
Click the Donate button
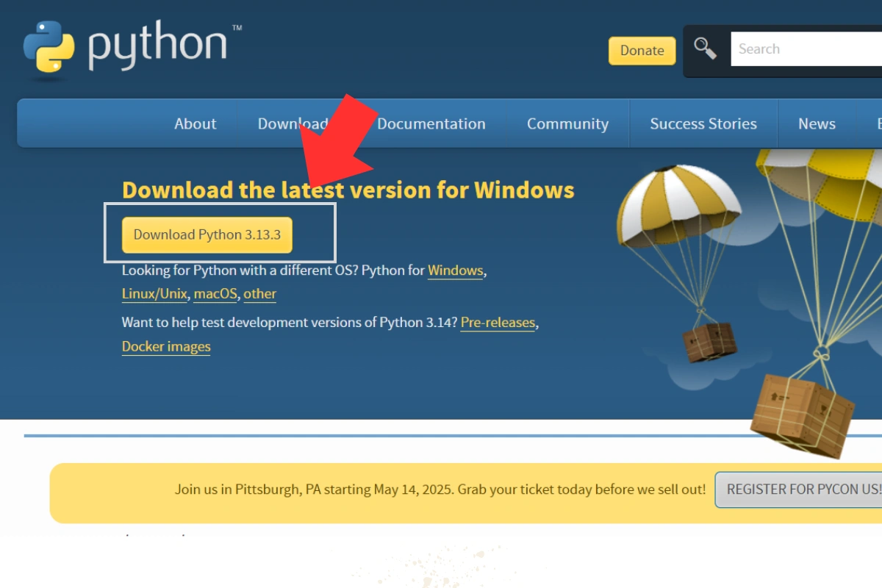coord(642,51)
